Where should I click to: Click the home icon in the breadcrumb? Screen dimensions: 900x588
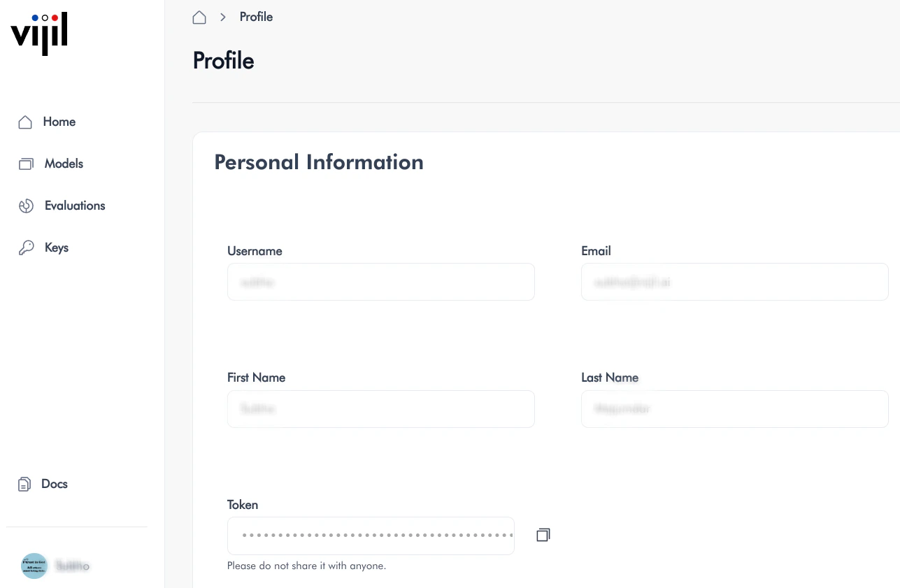[199, 17]
